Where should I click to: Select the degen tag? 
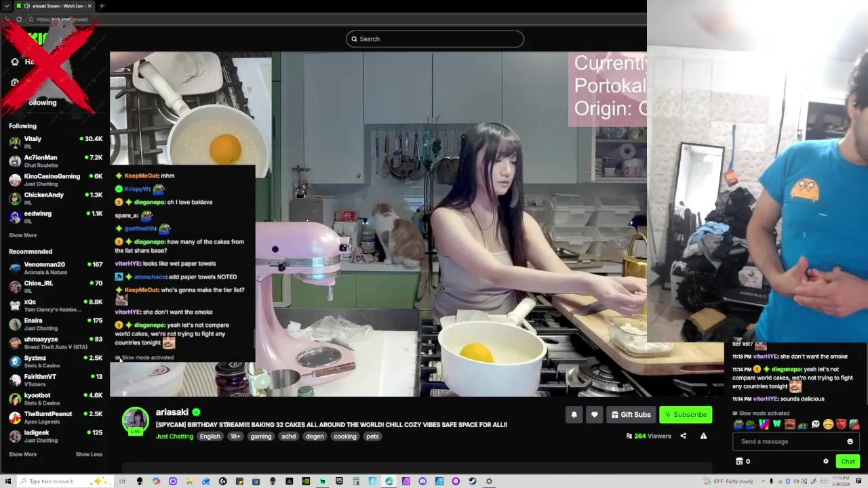pyautogui.click(x=315, y=436)
